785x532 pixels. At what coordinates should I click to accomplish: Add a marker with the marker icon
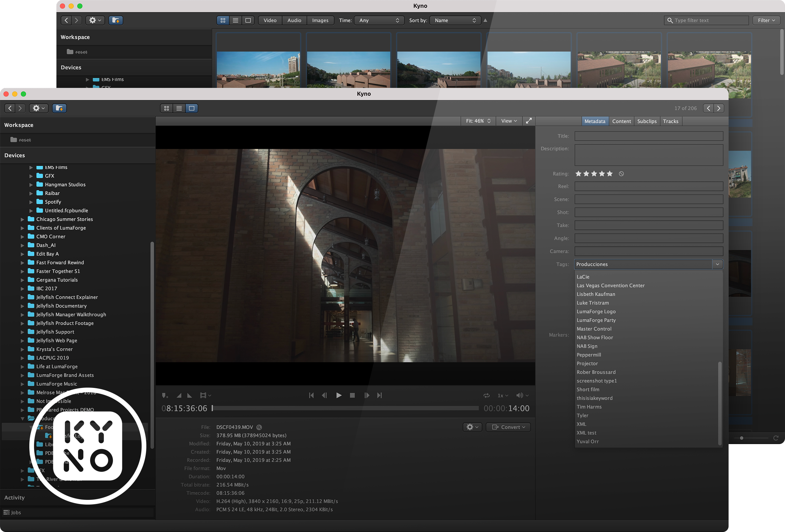[x=165, y=395]
